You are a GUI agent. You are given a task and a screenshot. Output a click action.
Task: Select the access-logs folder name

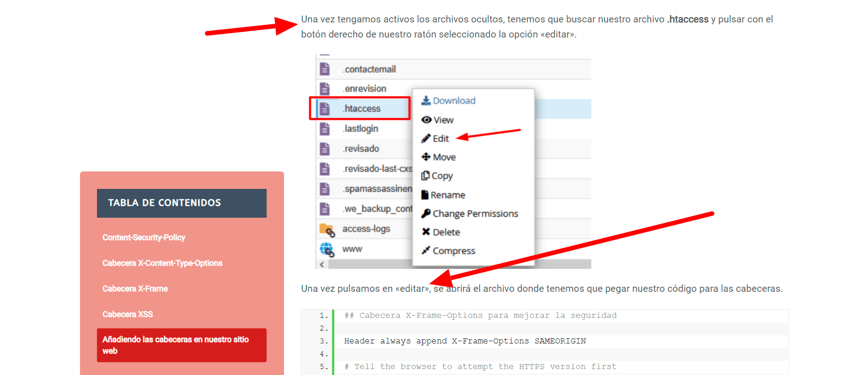pyautogui.click(x=366, y=229)
